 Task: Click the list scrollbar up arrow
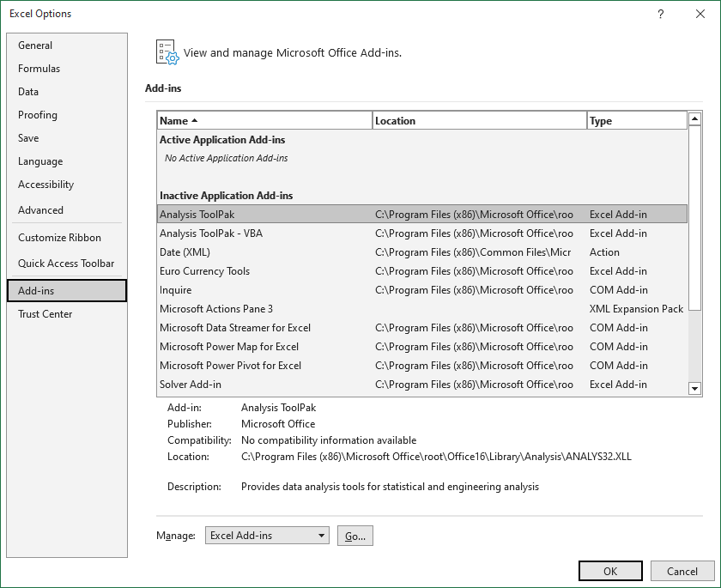pyautogui.click(x=695, y=120)
